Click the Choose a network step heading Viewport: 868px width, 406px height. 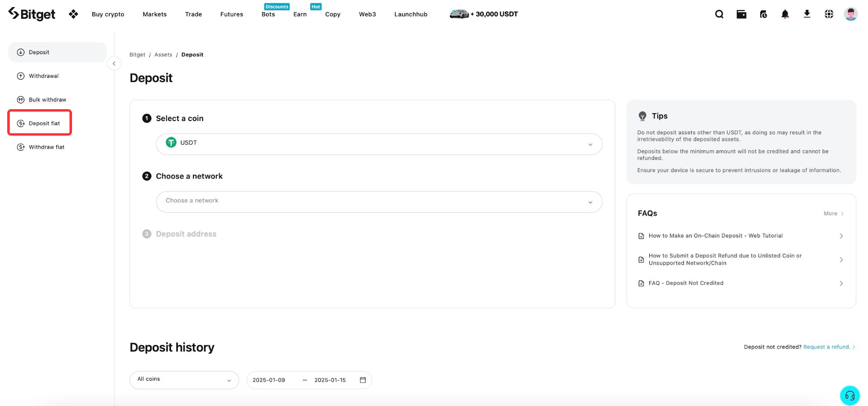click(x=189, y=176)
